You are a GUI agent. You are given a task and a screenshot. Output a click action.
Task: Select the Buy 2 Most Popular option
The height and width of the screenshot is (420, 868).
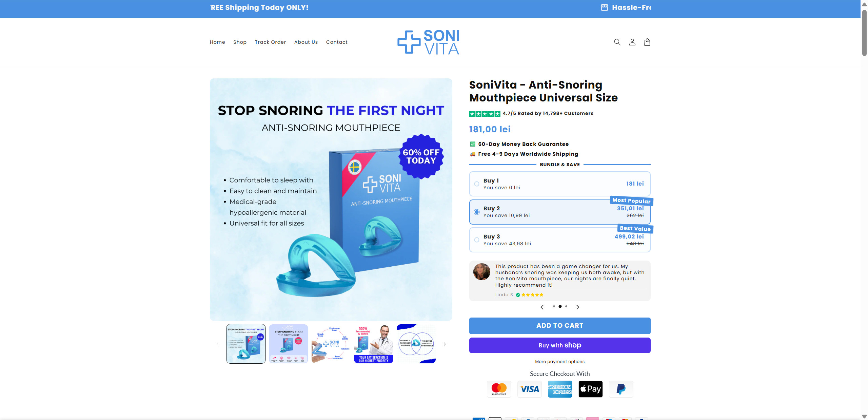pyautogui.click(x=560, y=212)
